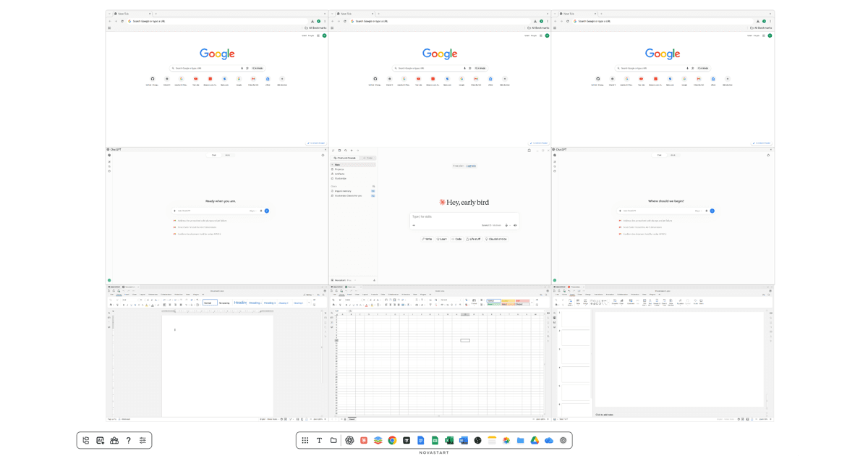868x456 pixels.
Task: Open the app grid icon in dock
Action: tap(305, 440)
